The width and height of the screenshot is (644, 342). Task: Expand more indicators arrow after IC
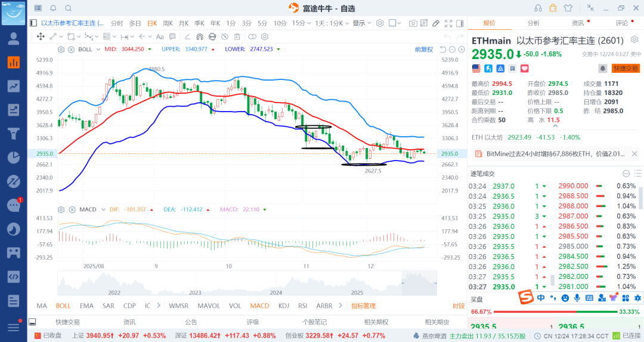[159, 306]
